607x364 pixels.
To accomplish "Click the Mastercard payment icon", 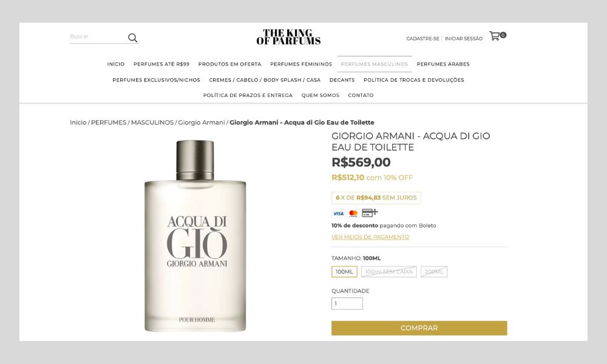I will pos(353,214).
